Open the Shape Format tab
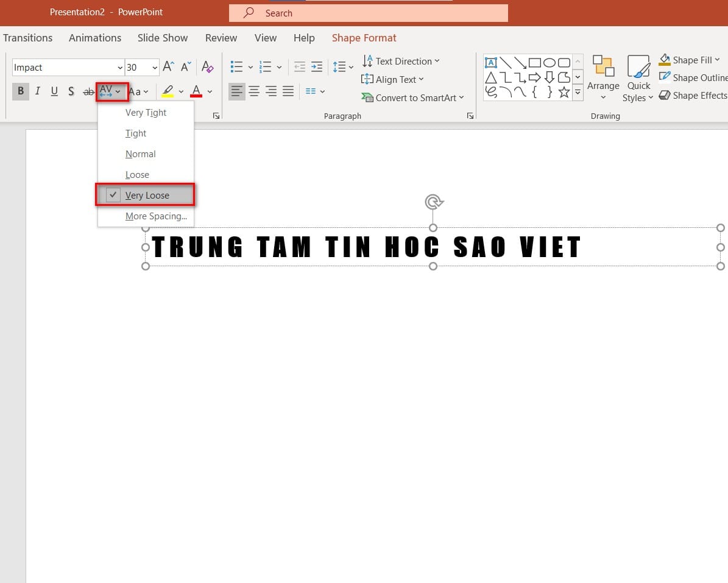The image size is (728, 583). (364, 38)
